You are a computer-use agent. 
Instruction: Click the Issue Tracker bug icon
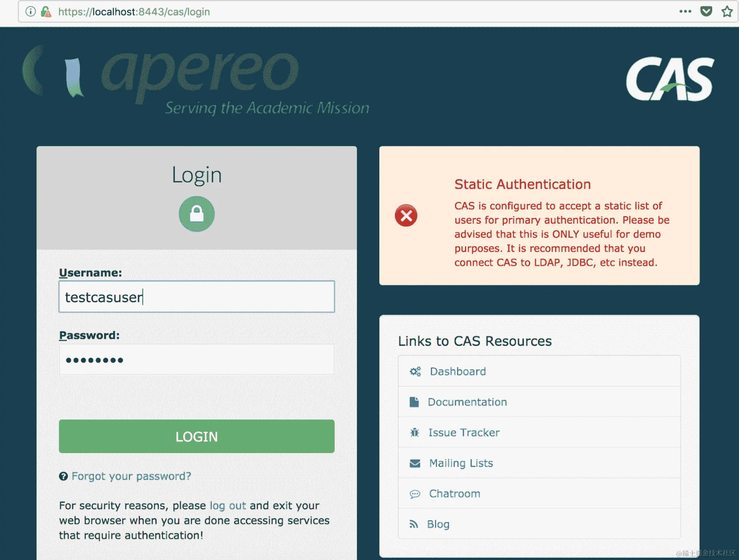415,433
